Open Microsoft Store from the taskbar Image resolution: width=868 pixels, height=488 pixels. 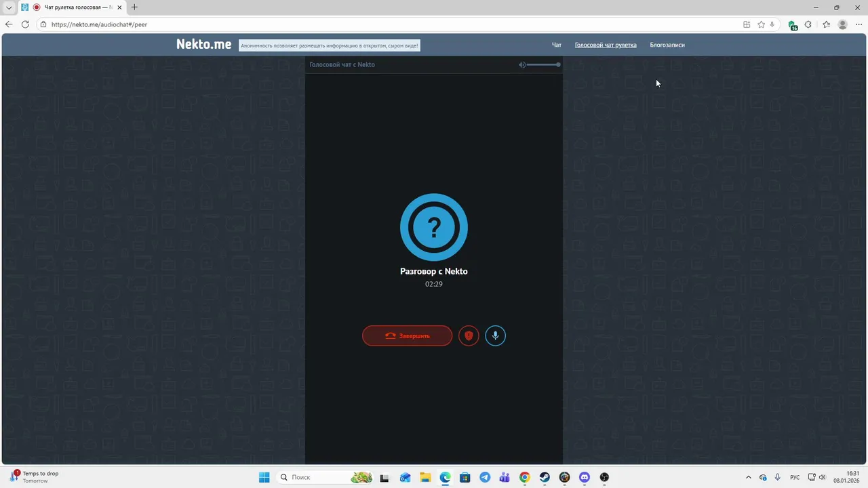coord(465,477)
